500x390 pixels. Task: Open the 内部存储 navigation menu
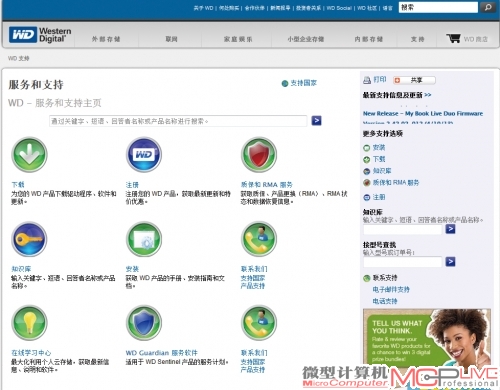369,39
